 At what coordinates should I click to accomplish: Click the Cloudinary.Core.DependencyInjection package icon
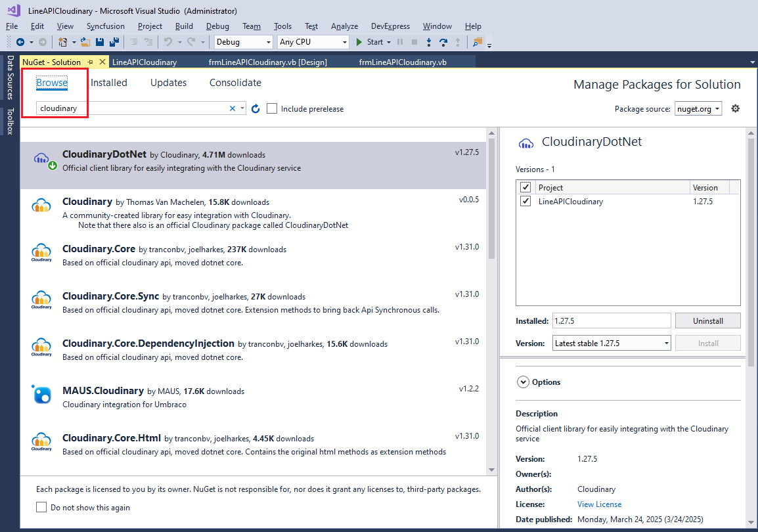click(41, 347)
